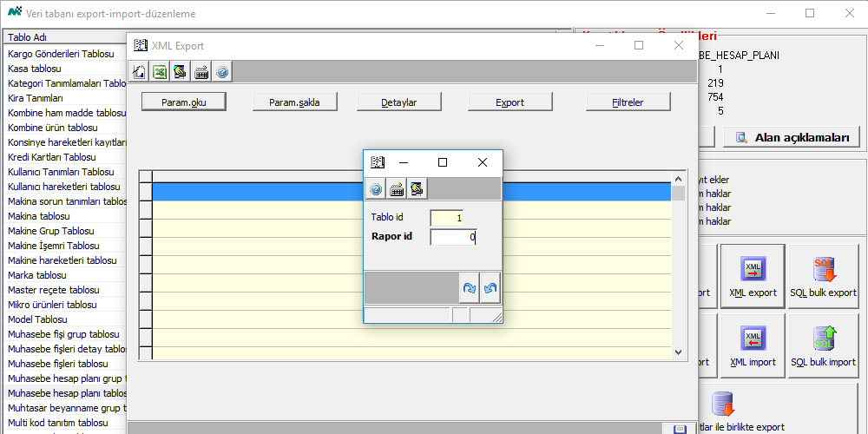Open the Detaylar button
Image resolution: width=868 pixels, height=434 pixels.
tap(399, 102)
